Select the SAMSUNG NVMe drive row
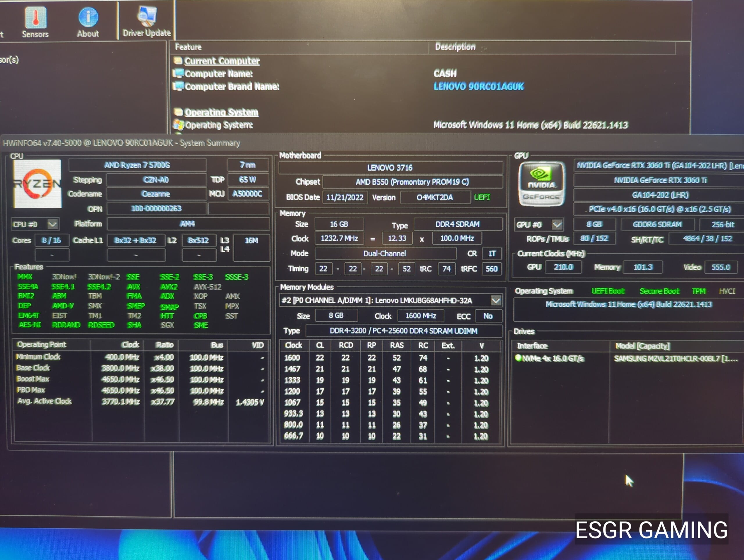The image size is (744, 560). [x=675, y=358]
